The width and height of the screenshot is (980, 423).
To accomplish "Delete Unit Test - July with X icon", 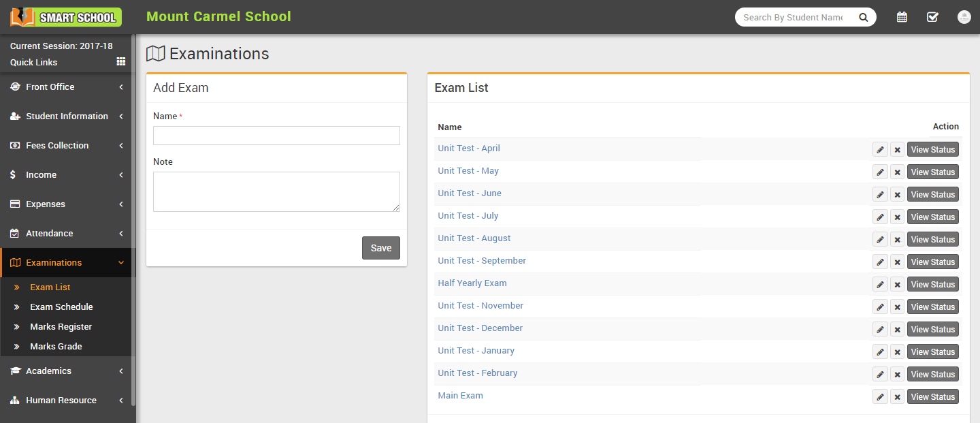I will [897, 217].
